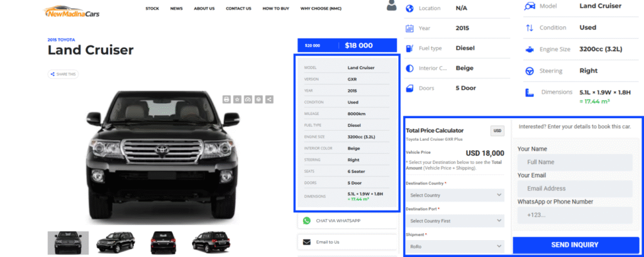
Task: Click the NewMadinaCars logo
Action: (x=72, y=11)
